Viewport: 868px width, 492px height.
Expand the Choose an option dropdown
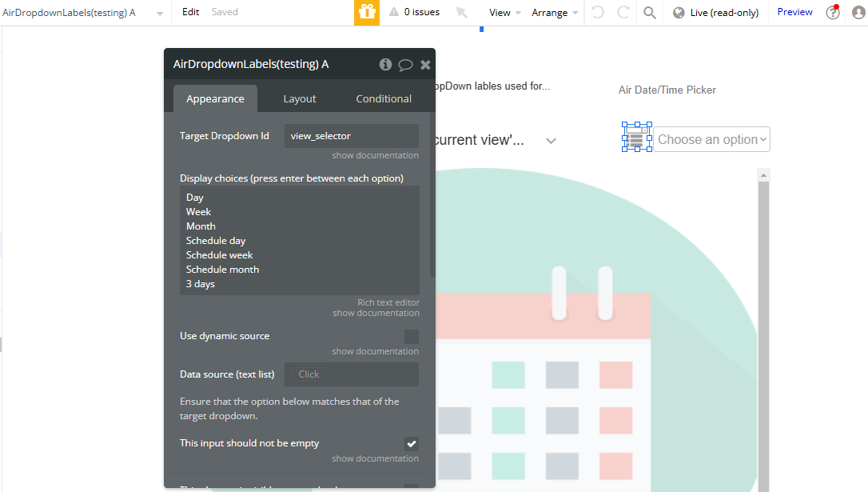(711, 139)
